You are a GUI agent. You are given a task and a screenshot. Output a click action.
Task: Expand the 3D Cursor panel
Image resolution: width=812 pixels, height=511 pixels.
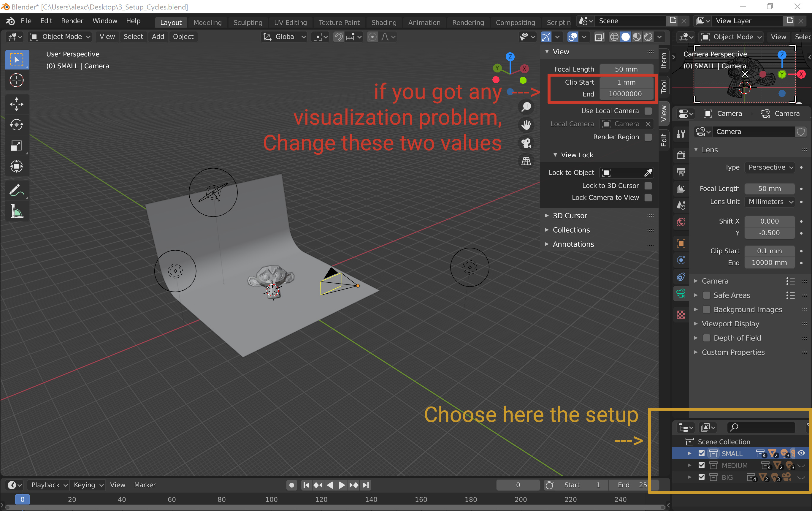570,216
